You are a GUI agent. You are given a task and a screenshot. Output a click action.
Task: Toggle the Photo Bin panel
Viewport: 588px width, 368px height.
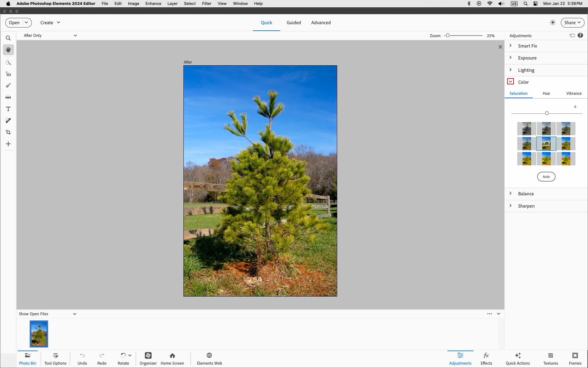pos(28,358)
